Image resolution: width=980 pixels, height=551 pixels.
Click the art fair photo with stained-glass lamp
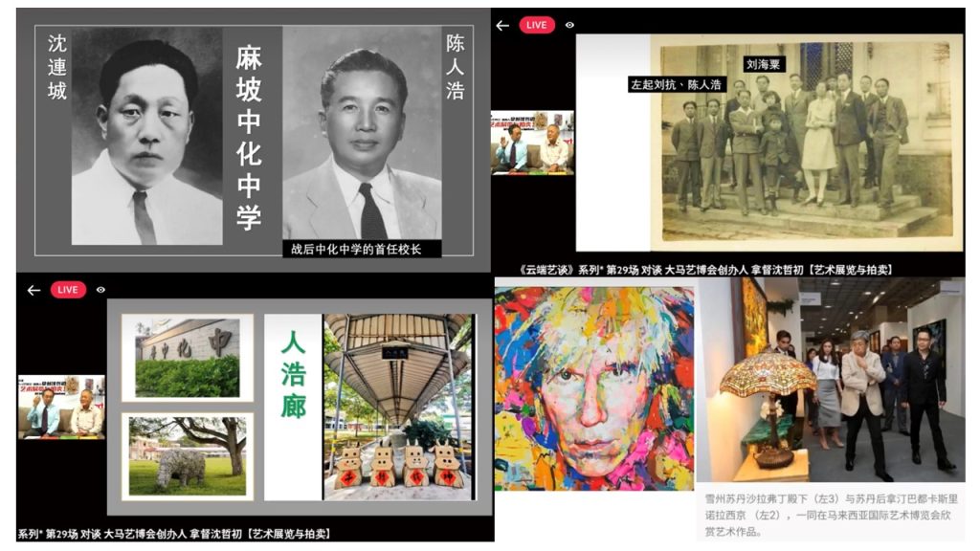point(832,381)
